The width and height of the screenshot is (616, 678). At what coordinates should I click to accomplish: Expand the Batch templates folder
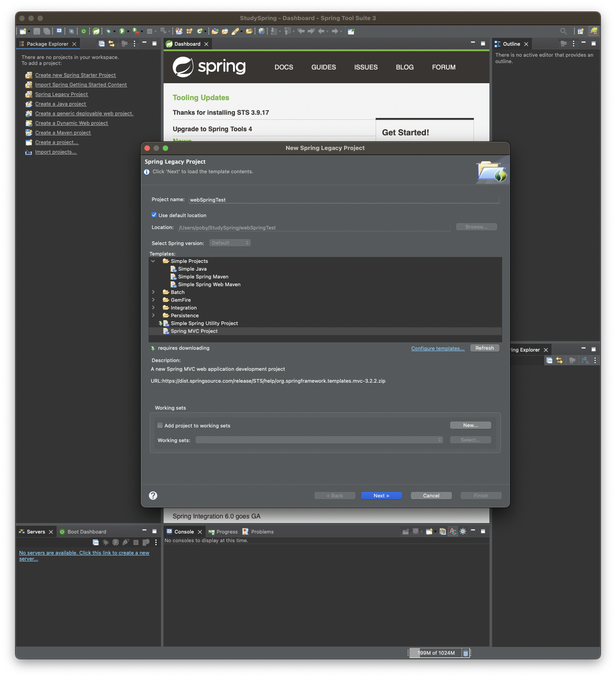(x=153, y=292)
